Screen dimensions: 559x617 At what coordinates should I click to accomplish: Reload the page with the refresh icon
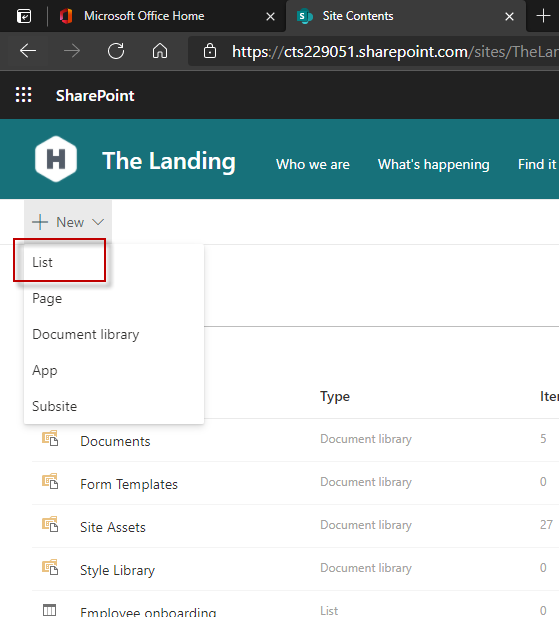[116, 51]
